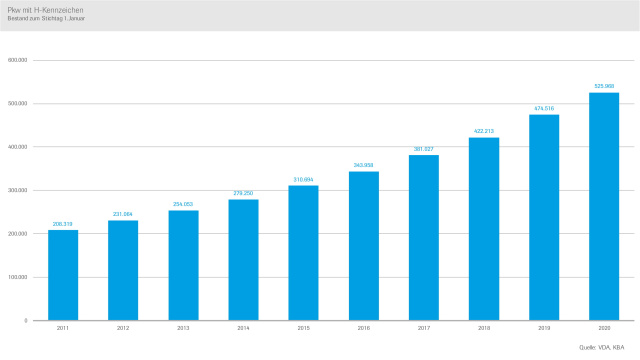The image size is (640, 360).
Task: Click the 2020 x-axis year label
Action: coord(604,328)
